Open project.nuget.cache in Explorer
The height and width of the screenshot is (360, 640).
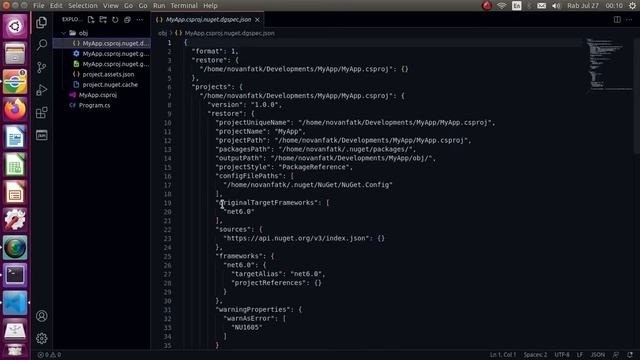tap(102, 84)
